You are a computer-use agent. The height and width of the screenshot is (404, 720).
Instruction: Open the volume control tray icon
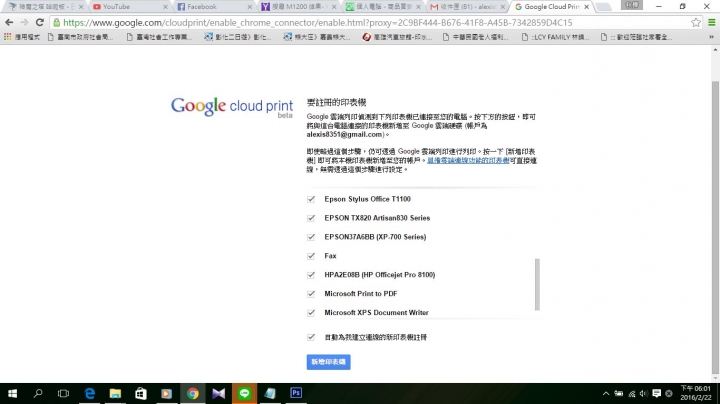pos(644,393)
